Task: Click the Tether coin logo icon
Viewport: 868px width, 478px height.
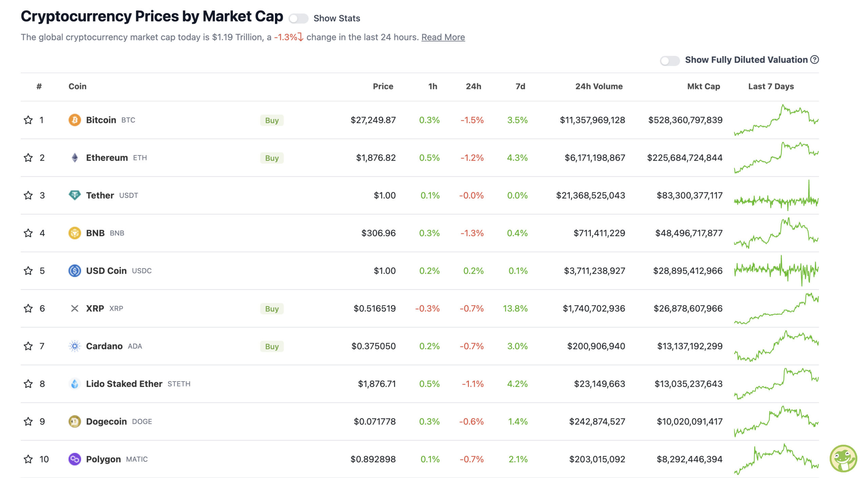Action: click(x=75, y=195)
